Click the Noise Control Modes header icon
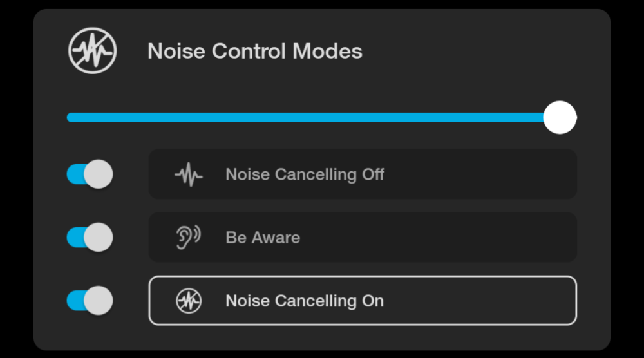 (x=93, y=50)
